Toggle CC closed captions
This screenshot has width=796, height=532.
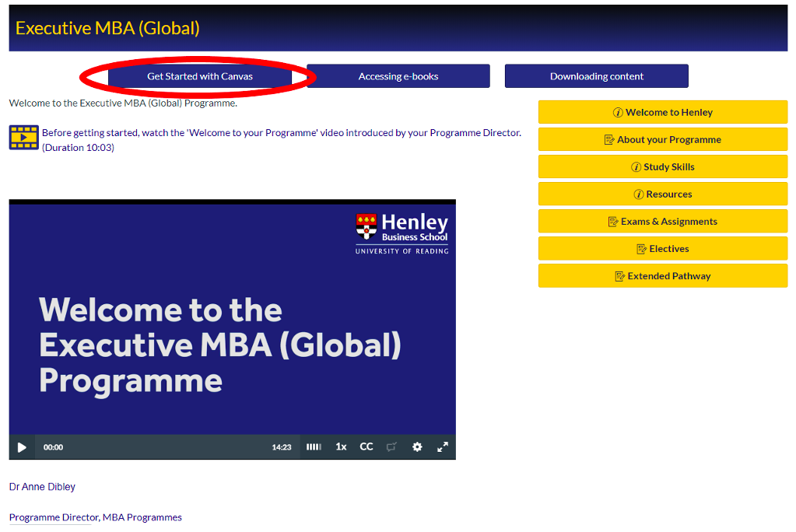click(366, 446)
